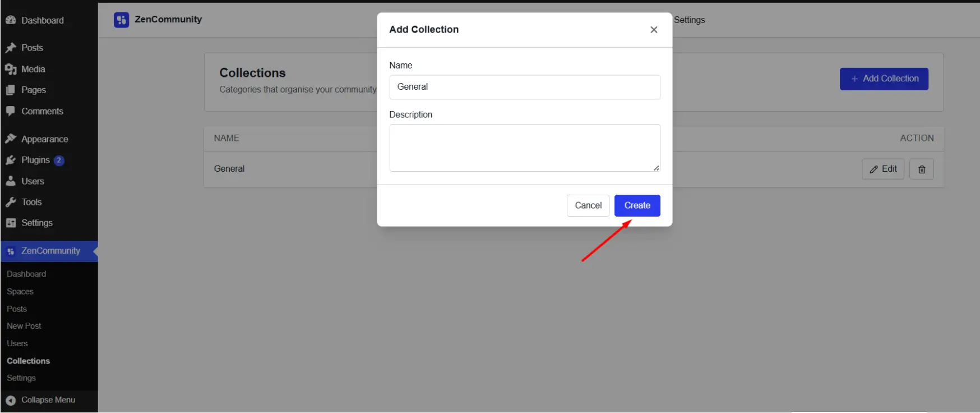This screenshot has width=980, height=413.
Task: Click Cancel in the Add Collection dialog
Action: [x=588, y=205]
